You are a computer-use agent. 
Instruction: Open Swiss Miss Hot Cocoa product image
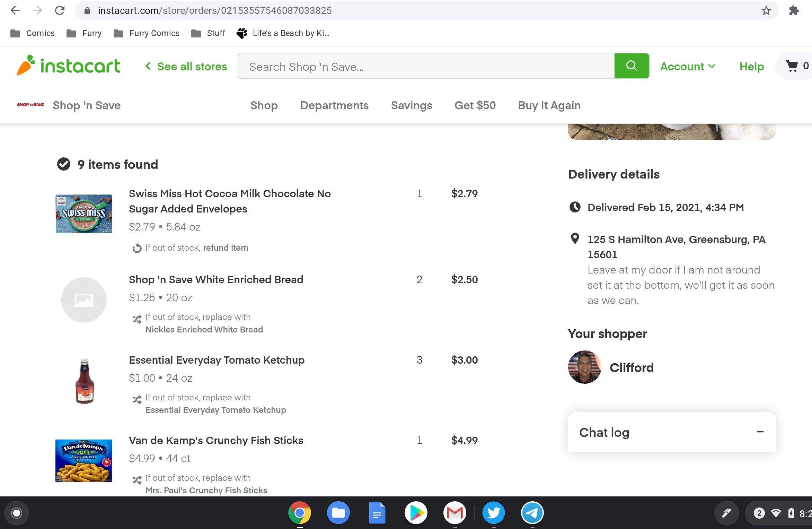pyautogui.click(x=84, y=214)
